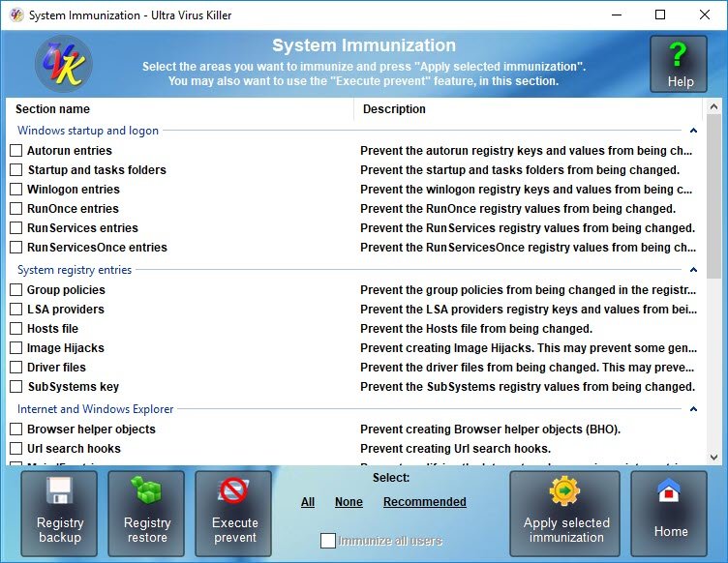Tick the Url search hooks checkbox
The height and width of the screenshot is (563, 728).
click(16, 449)
